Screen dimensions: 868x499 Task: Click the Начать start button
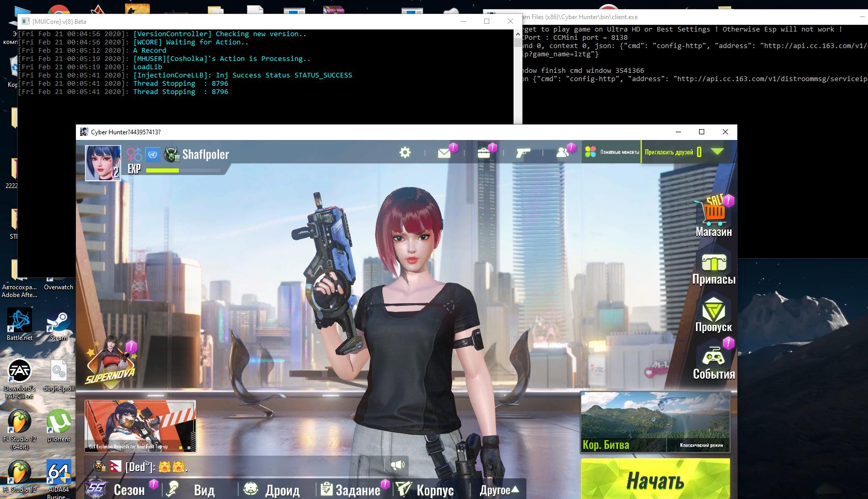(x=655, y=479)
